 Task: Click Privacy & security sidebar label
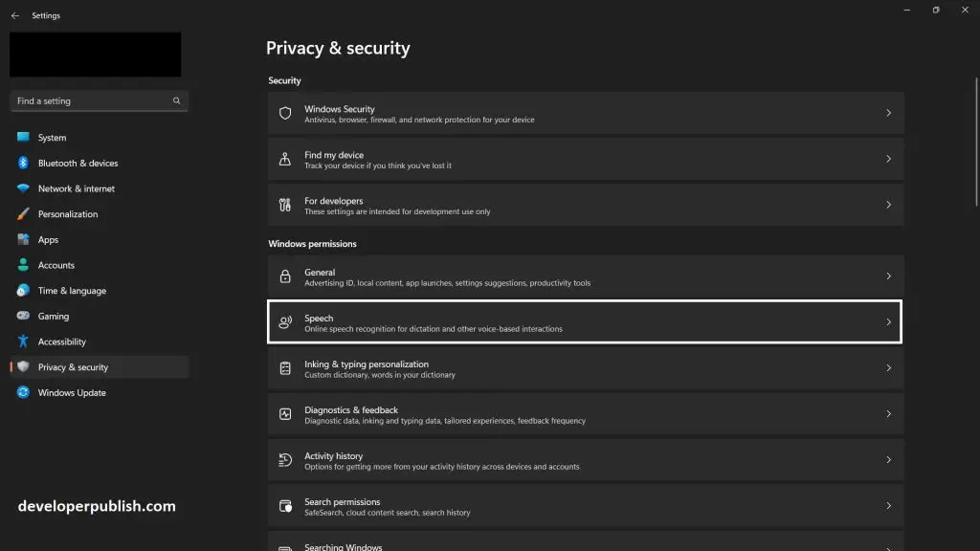pyautogui.click(x=73, y=367)
